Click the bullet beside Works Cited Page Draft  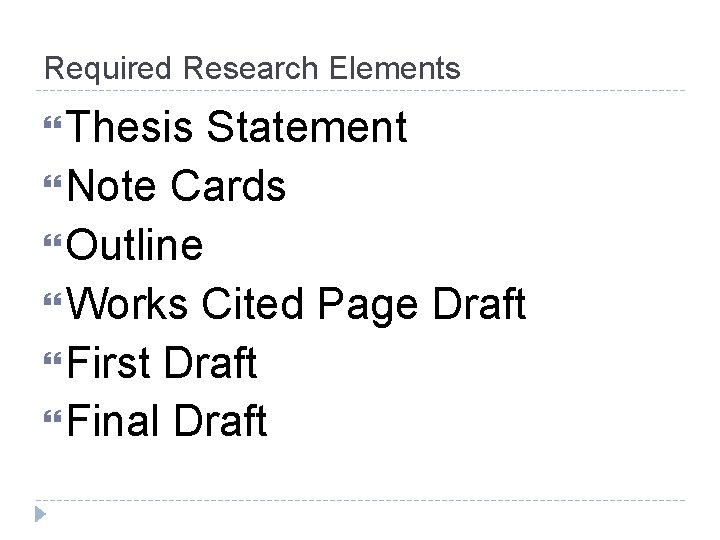coord(52,300)
